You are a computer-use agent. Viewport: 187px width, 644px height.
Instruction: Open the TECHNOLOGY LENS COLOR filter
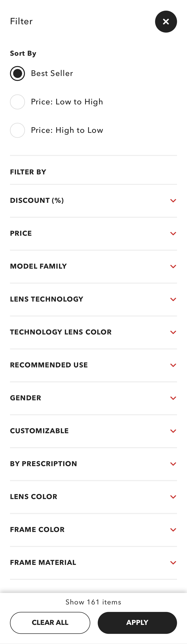(x=93, y=332)
